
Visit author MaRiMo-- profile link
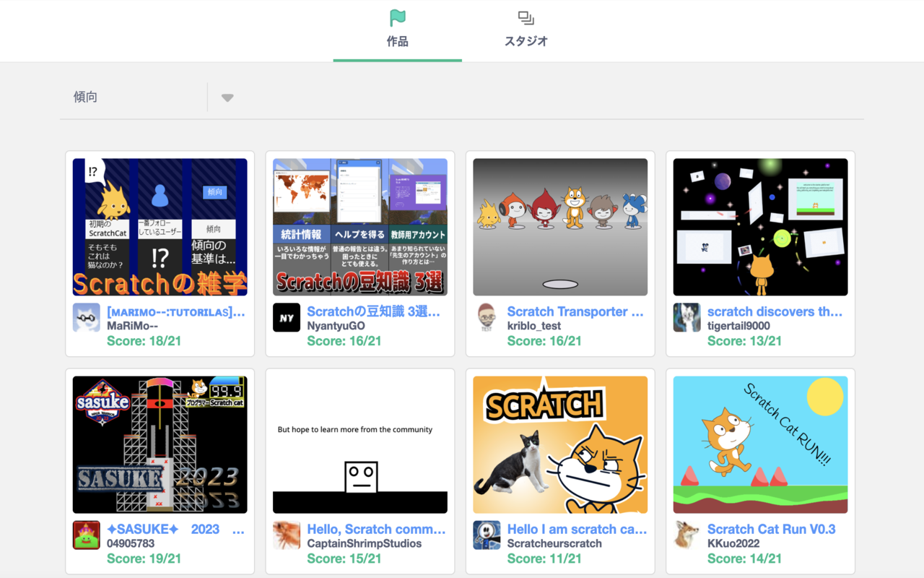(x=132, y=326)
